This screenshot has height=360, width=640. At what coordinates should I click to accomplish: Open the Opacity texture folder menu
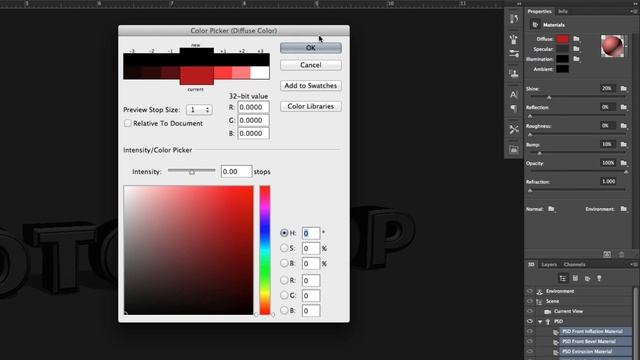pyautogui.click(x=624, y=163)
